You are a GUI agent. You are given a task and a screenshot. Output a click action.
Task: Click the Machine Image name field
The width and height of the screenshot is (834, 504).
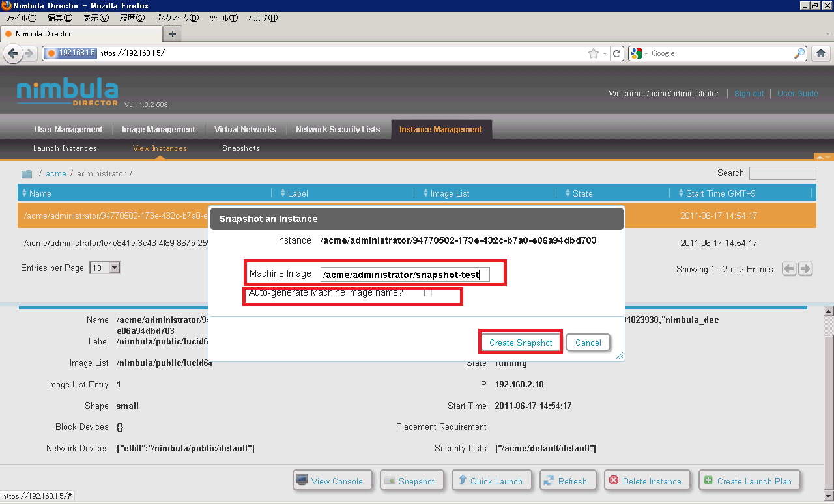(405, 274)
